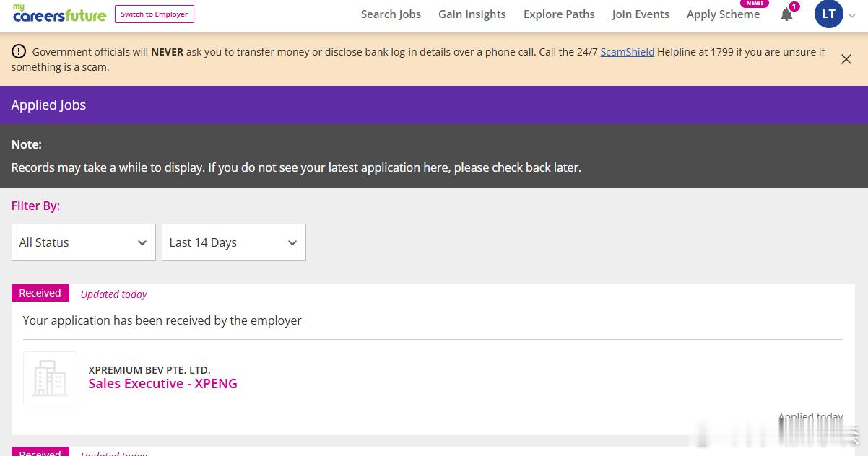Click XPREMIUM BEV PTE. LTD. company name

pyautogui.click(x=149, y=369)
